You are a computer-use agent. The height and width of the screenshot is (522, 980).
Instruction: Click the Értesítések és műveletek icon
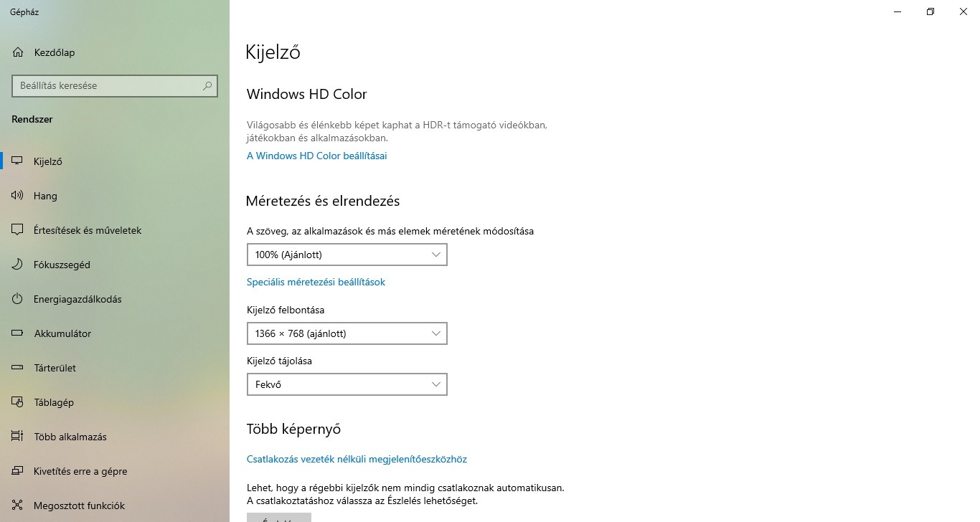coord(18,230)
